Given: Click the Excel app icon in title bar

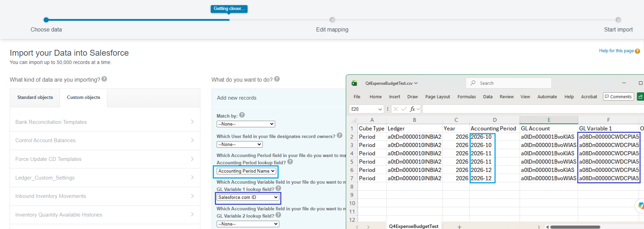Looking at the screenshot, I should click(x=354, y=83).
